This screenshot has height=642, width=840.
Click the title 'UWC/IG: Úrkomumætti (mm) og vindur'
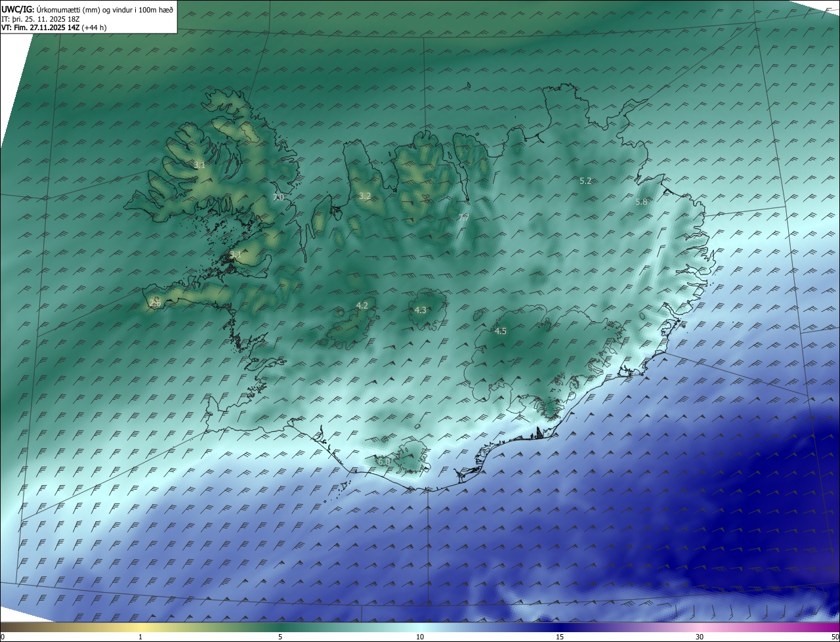click(87, 9)
